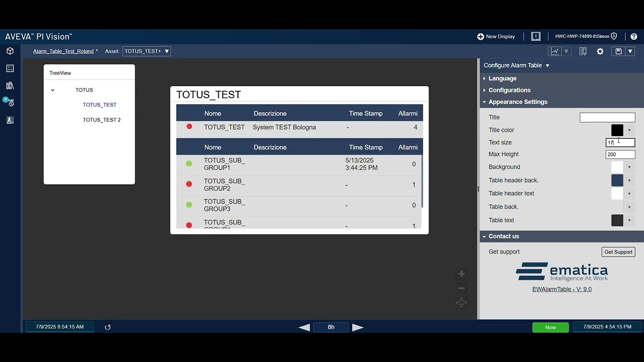Click the fit-to-screen canvas icon
The width and height of the screenshot is (644, 362).
[461, 302]
